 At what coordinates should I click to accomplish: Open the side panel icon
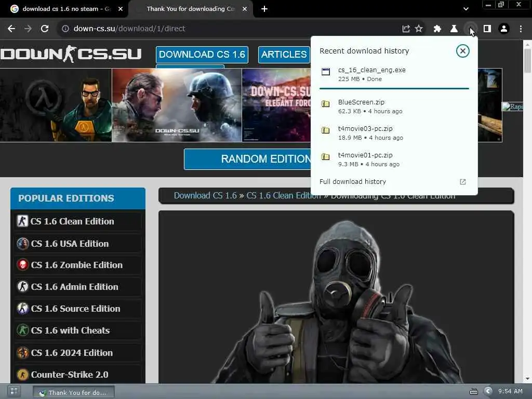pyautogui.click(x=487, y=29)
